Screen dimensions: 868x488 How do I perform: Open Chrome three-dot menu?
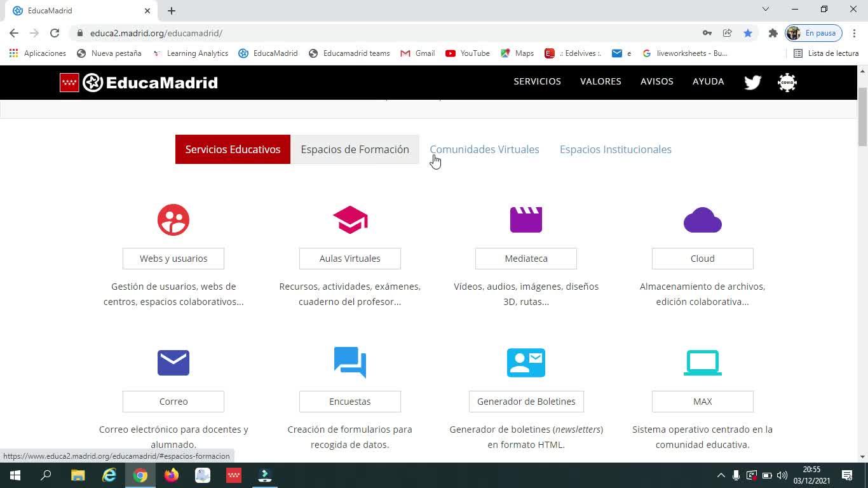point(854,33)
